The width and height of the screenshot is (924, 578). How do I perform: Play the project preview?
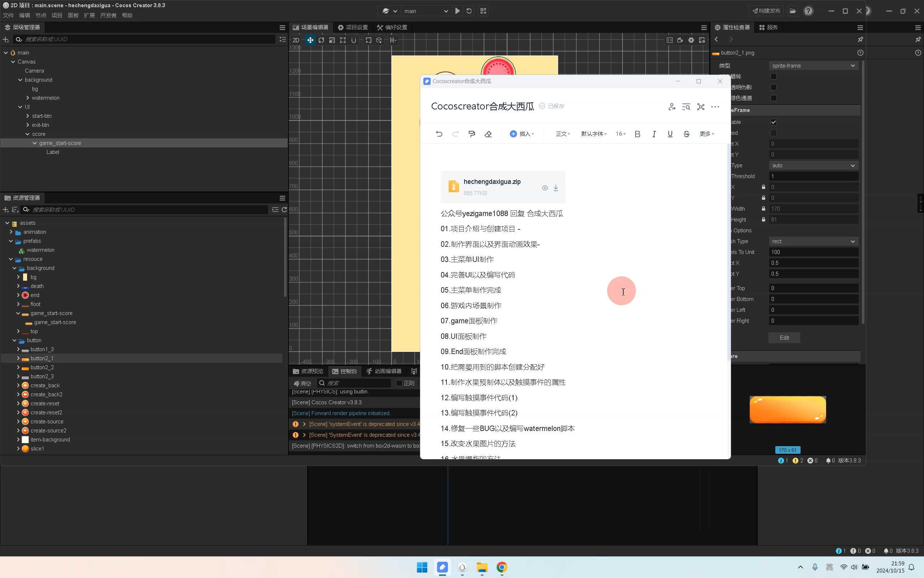click(457, 11)
